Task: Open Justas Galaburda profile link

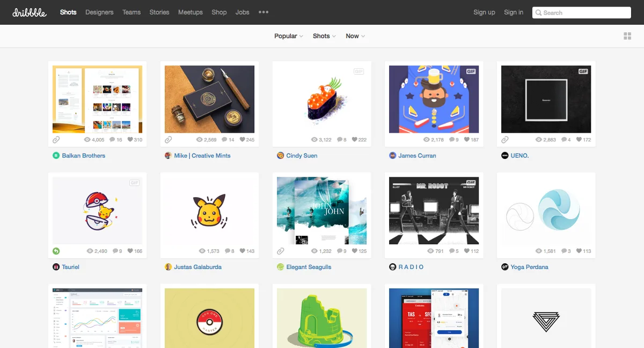Action: click(x=198, y=267)
